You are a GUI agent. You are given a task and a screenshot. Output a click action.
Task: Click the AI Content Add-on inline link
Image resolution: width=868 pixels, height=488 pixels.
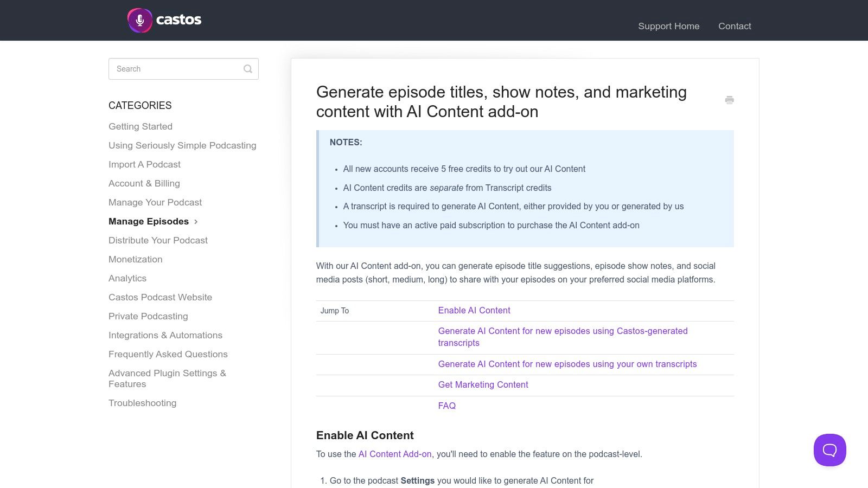coord(394,454)
